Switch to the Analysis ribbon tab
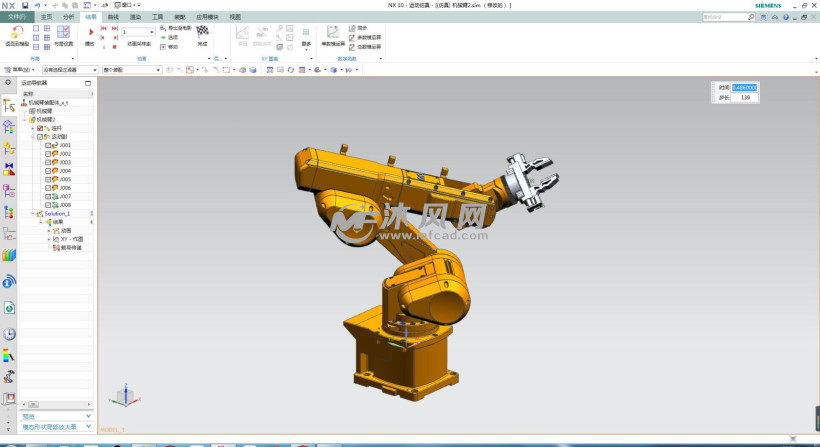820x447 pixels. coord(68,17)
